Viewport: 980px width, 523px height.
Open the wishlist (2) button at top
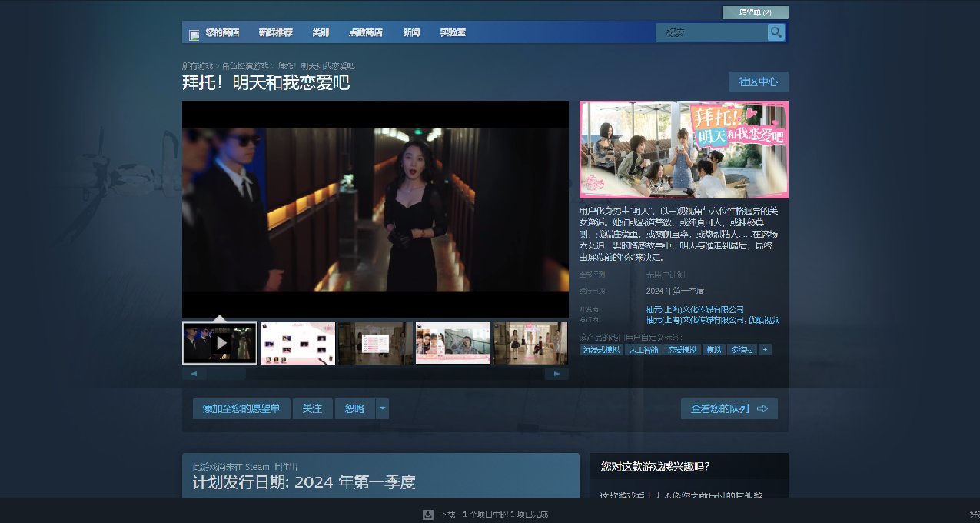(755, 12)
